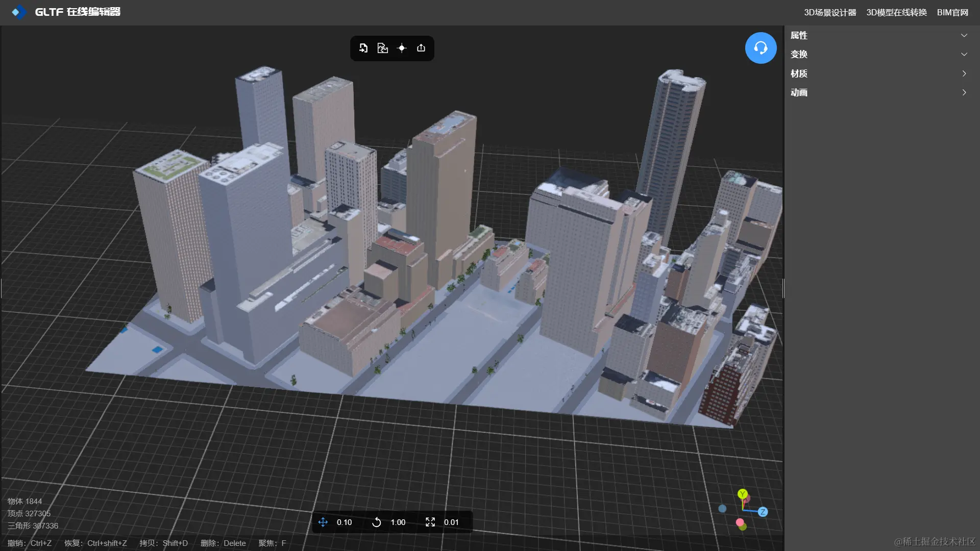The width and height of the screenshot is (980, 551).
Task: Click the puzzle-piece merge models icon
Action: (x=382, y=48)
